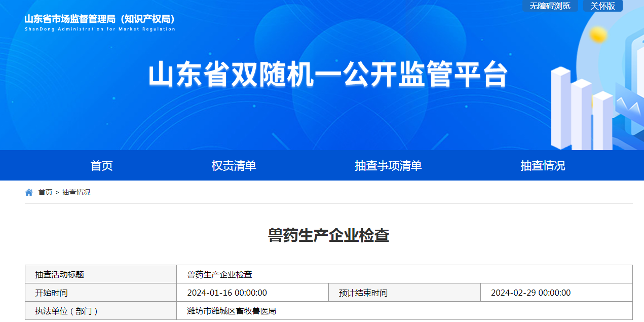Select 抽查事项清单 in the navigation bar
Image resolution: width=644 pixels, height=322 pixels.
388,165
